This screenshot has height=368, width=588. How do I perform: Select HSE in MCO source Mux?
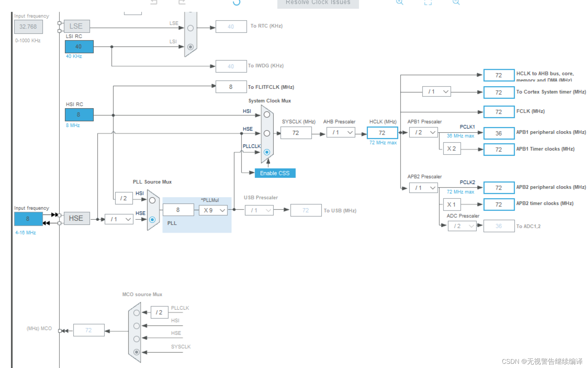pyautogui.click(x=136, y=339)
